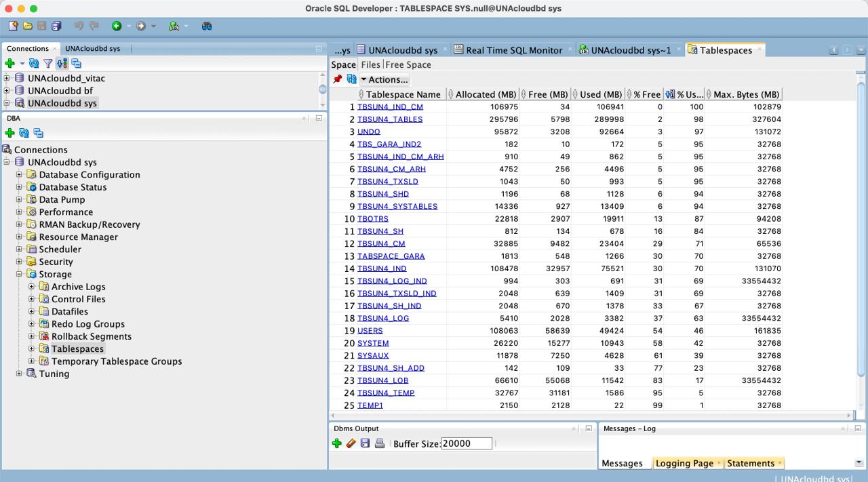Click the UNDO tablespace link
Screen dimensions: 868x482
369,132
